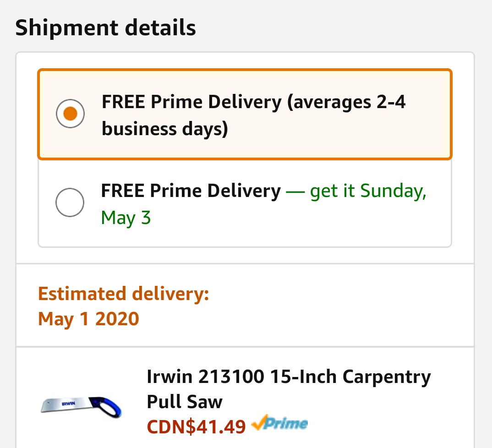Viewport: 492px width, 448px height.
Task: Click the second 'FREE Prime Delivery' bold label
Action: click(191, 191)
